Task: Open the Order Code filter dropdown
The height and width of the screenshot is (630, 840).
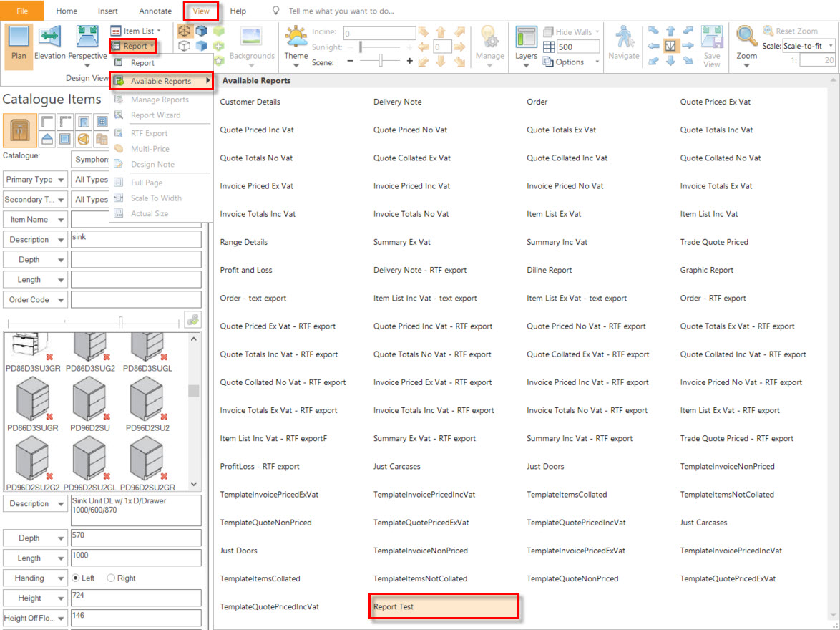Action: (x=35, y=300)
